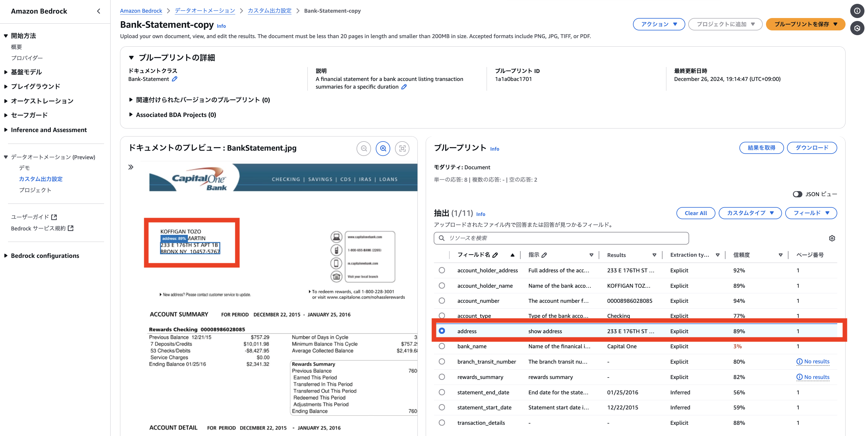The height and width of the screenshot is (436, 868).
Task: Toggle the JSON ビュー switch
Action: pyautogui.click(x=797, y=194)
